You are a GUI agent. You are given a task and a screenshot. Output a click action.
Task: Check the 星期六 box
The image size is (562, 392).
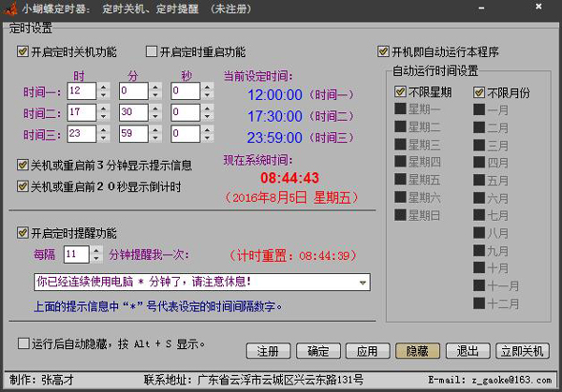click(400, 196)
